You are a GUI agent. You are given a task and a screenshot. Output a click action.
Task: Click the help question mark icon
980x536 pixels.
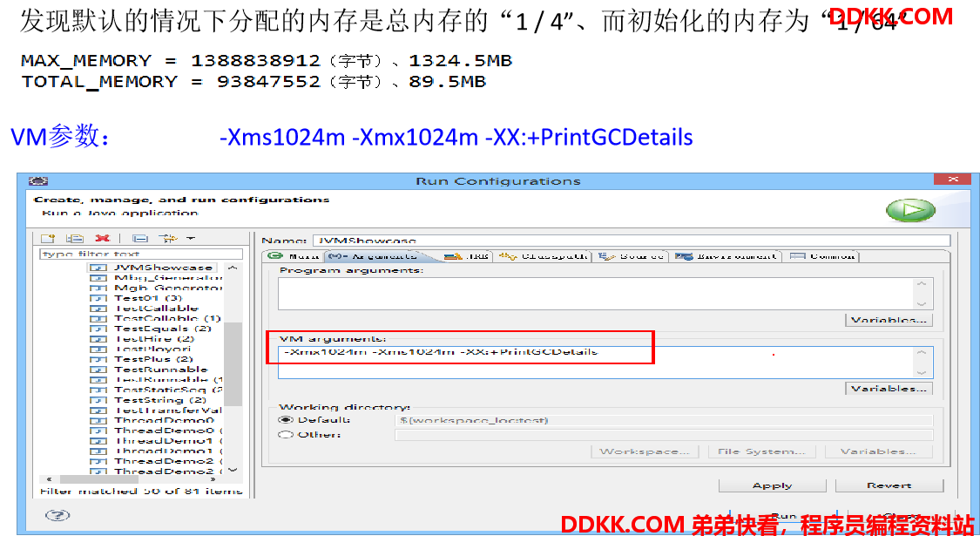tap(57, 515)
